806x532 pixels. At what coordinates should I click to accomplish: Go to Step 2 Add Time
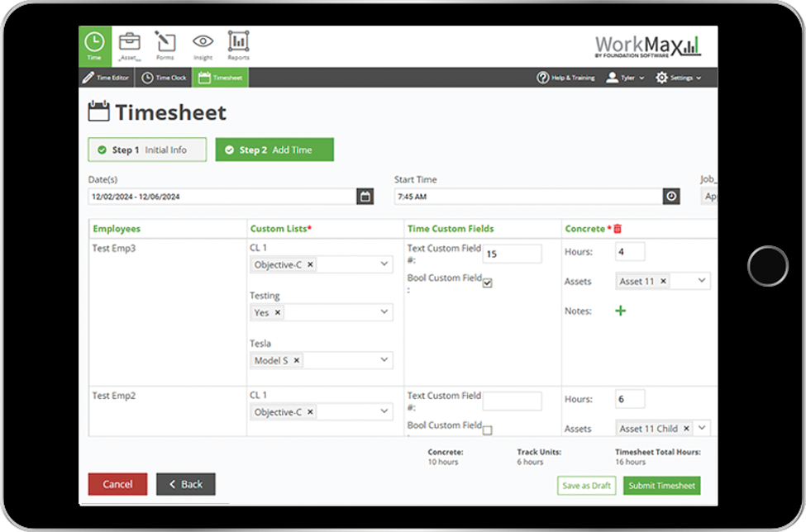click(274, 150)
